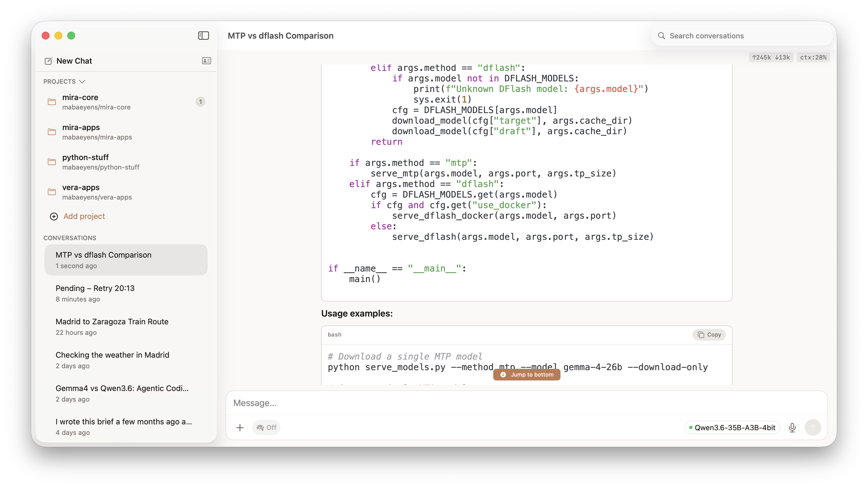This screenshot has height=488, width=868.
Task: Click the vera-apps folder icon
Action: click(51, 192)
